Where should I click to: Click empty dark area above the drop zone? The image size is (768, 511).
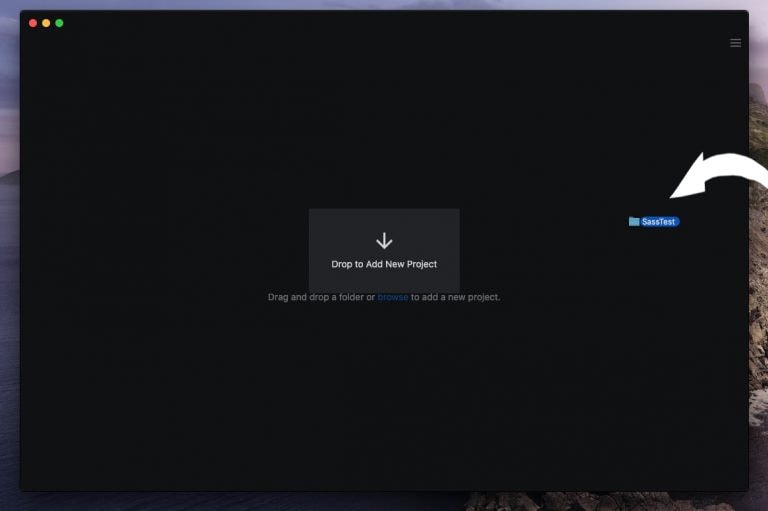pyautogui.click(x=384, y=130)
